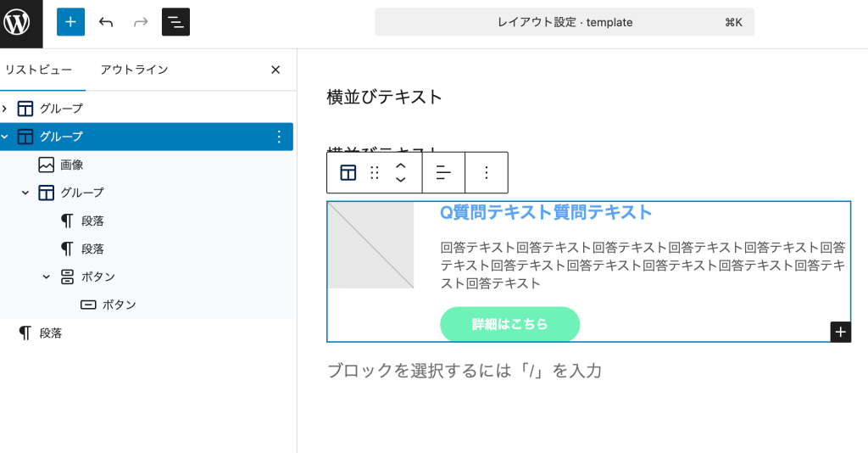Image resolution: width=868 pixels, height=453 pixels.
Task: Click the 詳細はこちら button
Action: pyautogui.click(x=509, y=324)
